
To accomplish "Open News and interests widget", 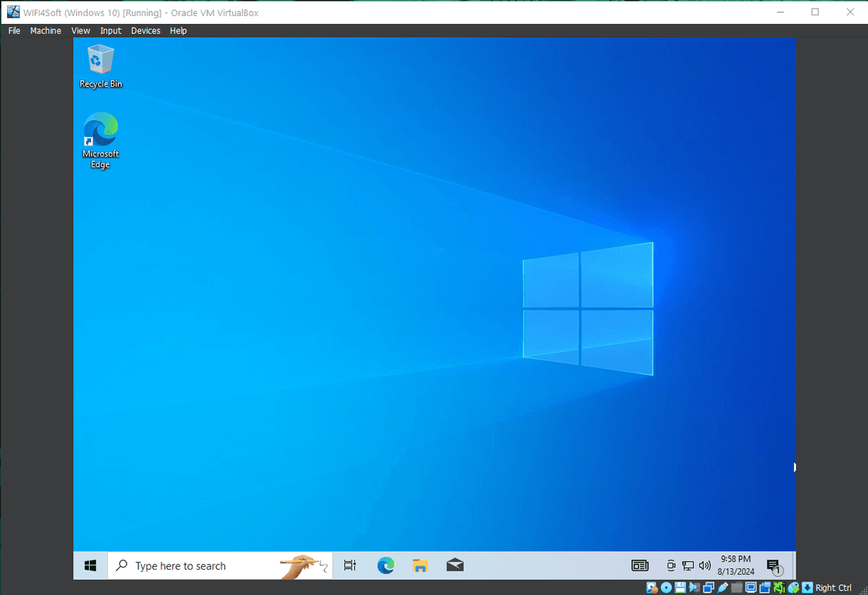I will click(639, 565).
